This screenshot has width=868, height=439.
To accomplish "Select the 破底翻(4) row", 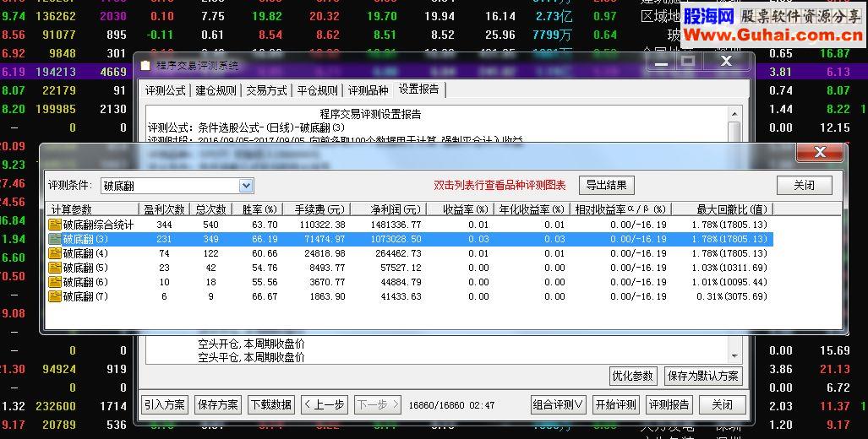I will pos(410,253).
